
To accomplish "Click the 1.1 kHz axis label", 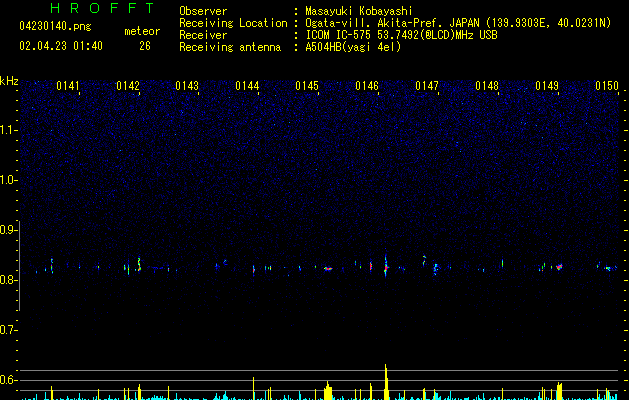I will [8, 130].
